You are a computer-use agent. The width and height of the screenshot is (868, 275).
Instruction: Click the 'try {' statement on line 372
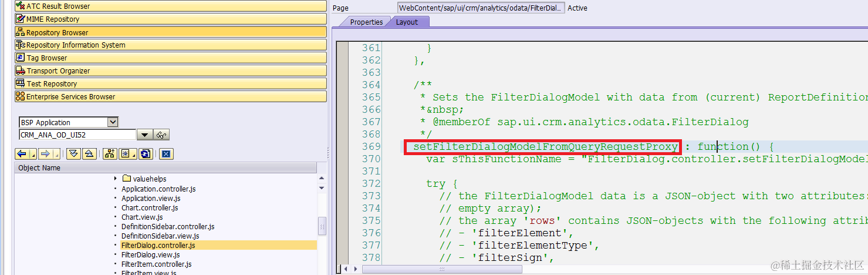[442, 183]
